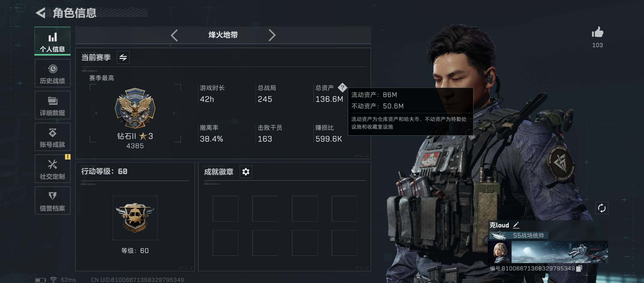Image resolution: width=644 pixels, height=283 pixels.
Task: Switch to the previous game mode arrow
Action: (x=174, y=35)
